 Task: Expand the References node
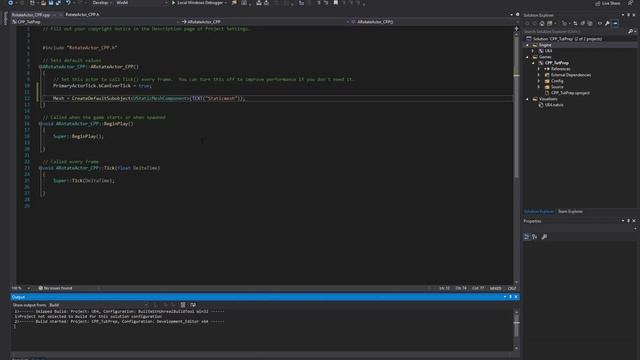pyautogui.click(x=539, y=69)
